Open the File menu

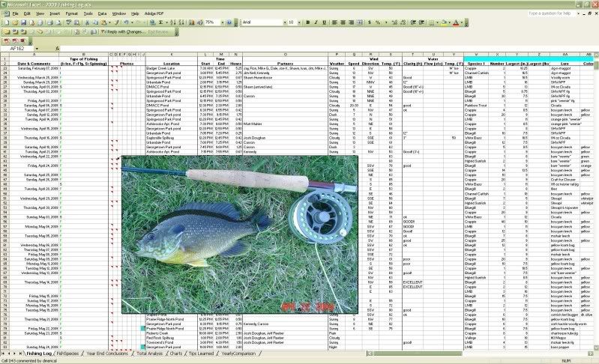(x=15, y=13)
